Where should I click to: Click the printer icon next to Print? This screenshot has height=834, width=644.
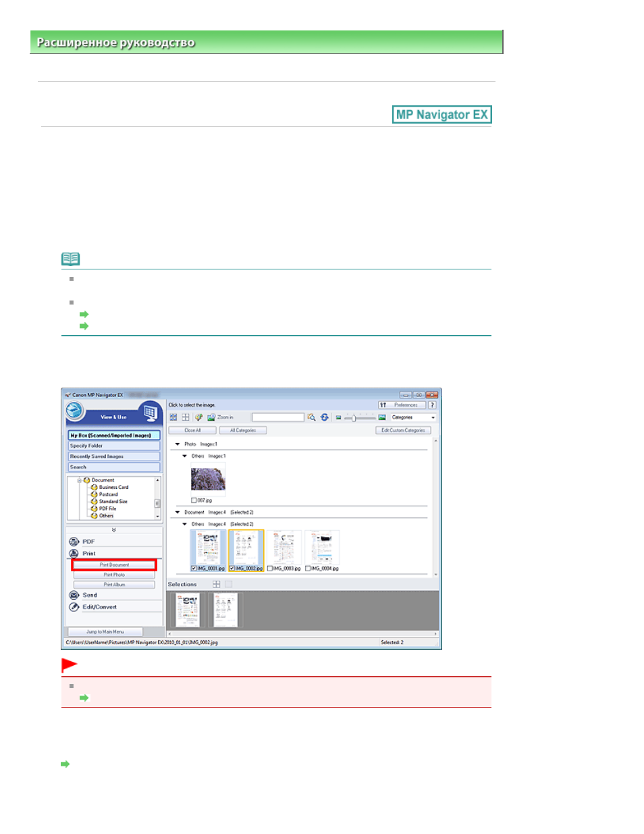74,553
